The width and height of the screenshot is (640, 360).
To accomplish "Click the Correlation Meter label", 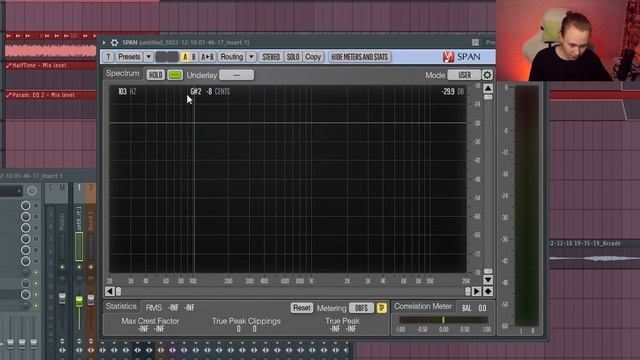I will [423, 306].
